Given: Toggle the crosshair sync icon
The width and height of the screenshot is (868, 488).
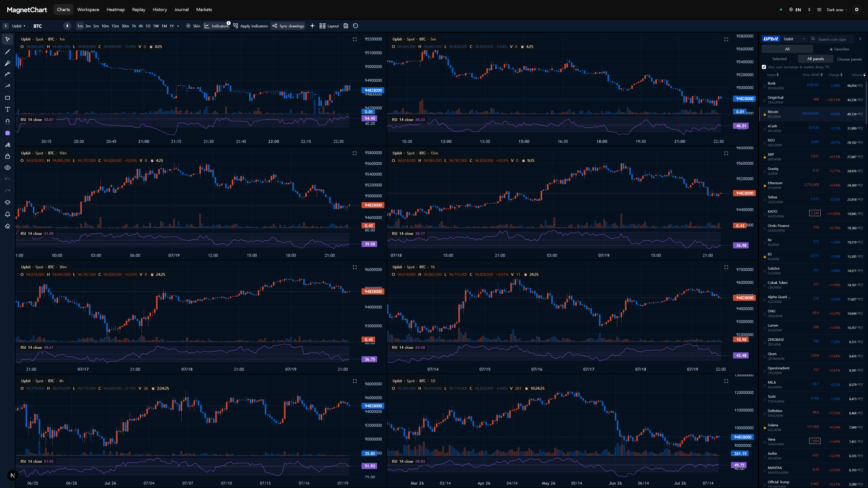Looking at the screenshot, I should click(312, 26).
